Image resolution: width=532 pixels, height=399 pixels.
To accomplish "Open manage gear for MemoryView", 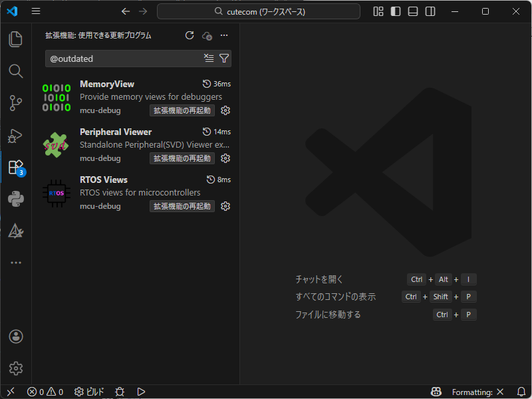I will (225, 110).
